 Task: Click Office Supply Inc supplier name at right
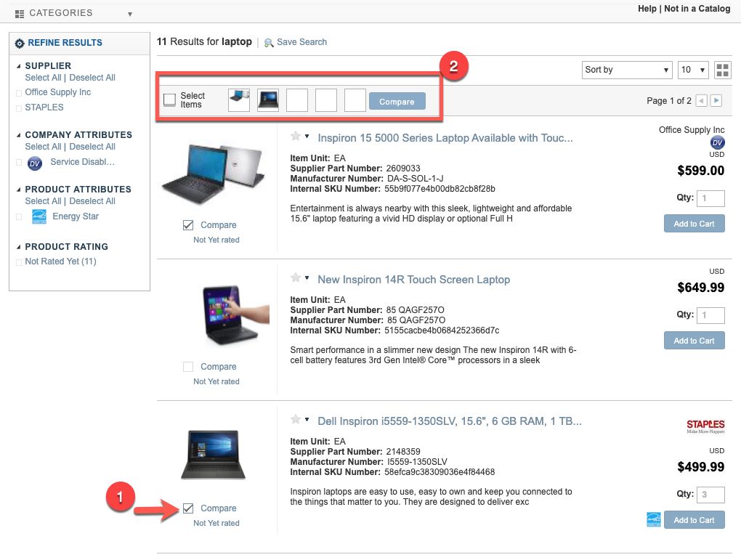(692, 129)
